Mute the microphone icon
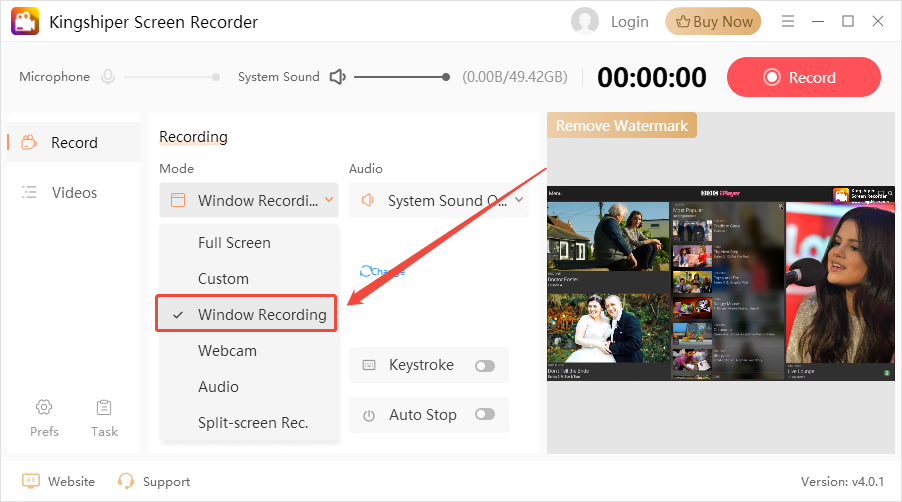The image size is (902, 502). pyautogui.click(x=108, y=76)
